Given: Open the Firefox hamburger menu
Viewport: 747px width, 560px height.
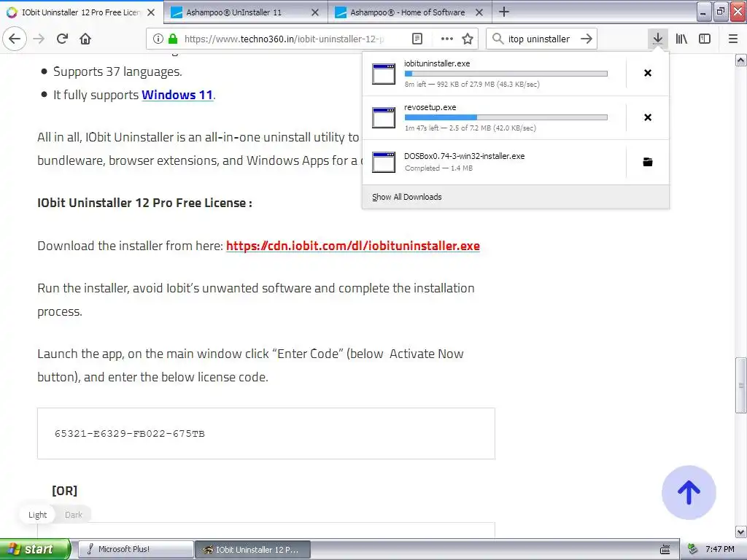Looking at the screenshot, I should (733, 39).
